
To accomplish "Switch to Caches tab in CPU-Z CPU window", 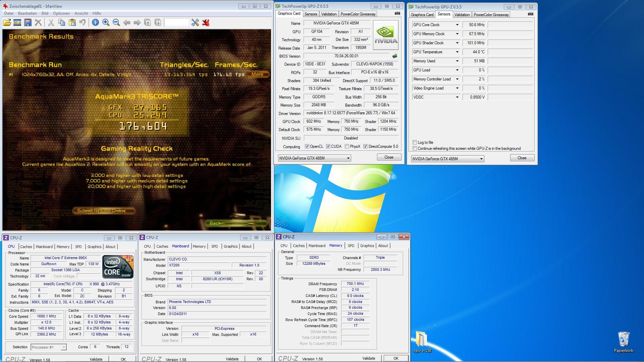I will (x=26, y=247).
